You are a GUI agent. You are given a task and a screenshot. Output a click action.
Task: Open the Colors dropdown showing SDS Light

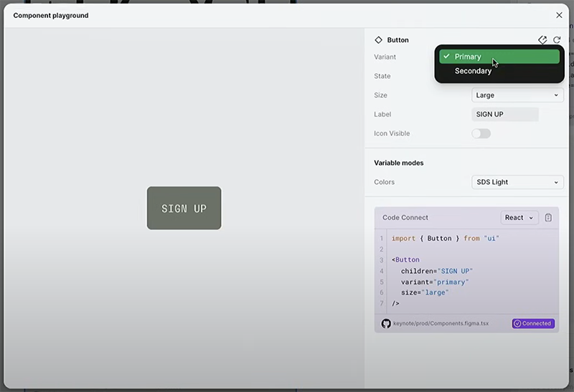pos(517,182)
